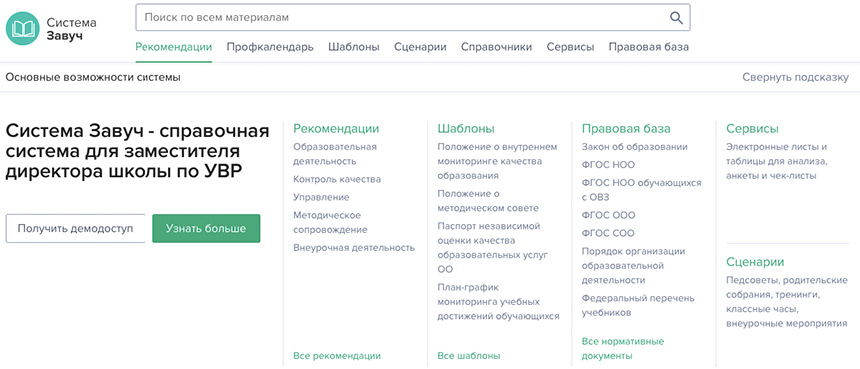Screen dimensions: 860x369
Task: Collapse hint via 'Свернуть подсказку'
Action: [x=795, y=77]
